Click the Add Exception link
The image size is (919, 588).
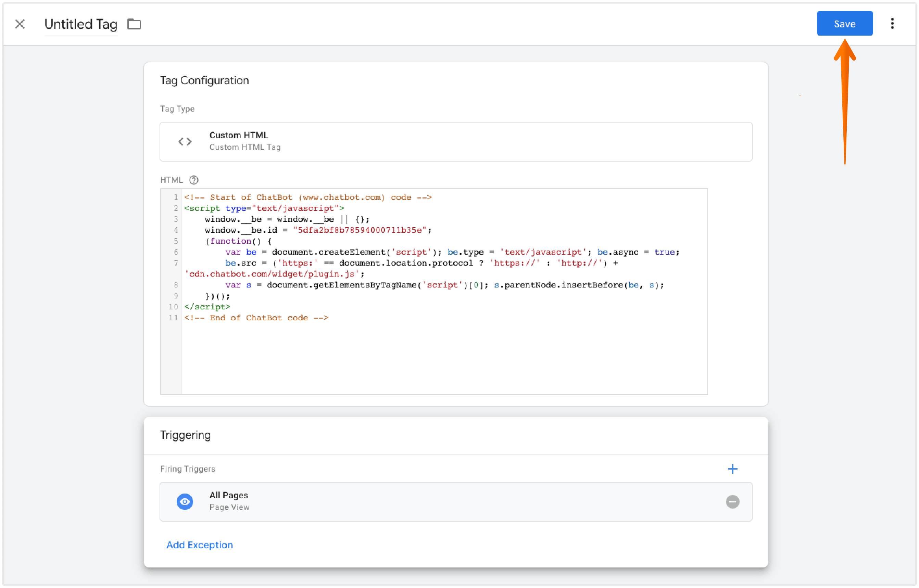199,545
